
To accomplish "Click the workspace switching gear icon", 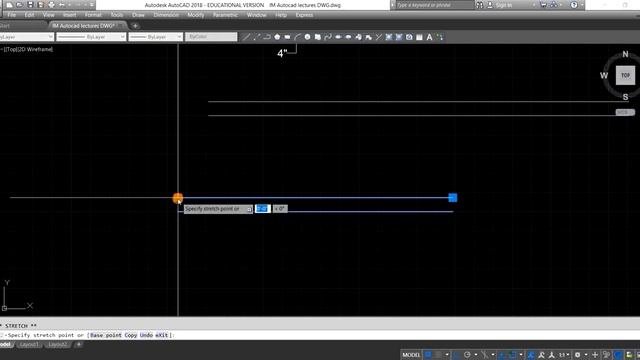I will tap(577, 355).
